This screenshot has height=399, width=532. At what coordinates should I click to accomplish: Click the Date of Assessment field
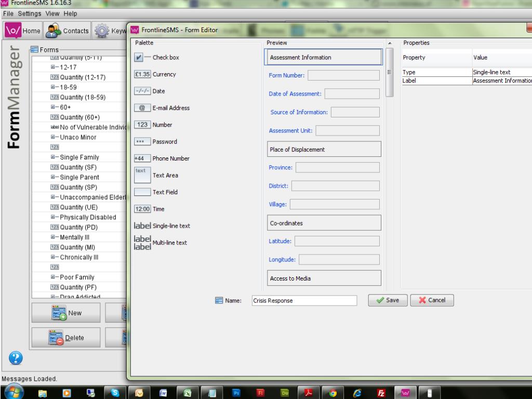tap(352, 94)
